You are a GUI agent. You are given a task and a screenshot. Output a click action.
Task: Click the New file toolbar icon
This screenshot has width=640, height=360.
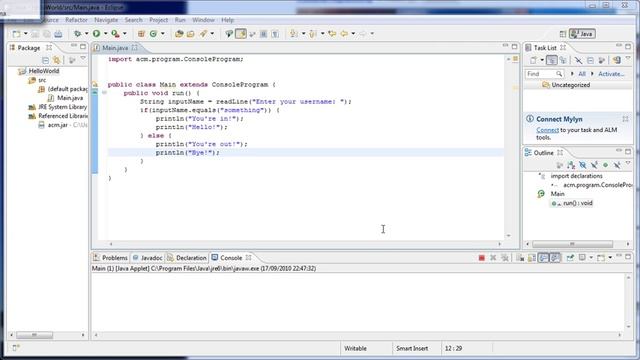(16, 34)
